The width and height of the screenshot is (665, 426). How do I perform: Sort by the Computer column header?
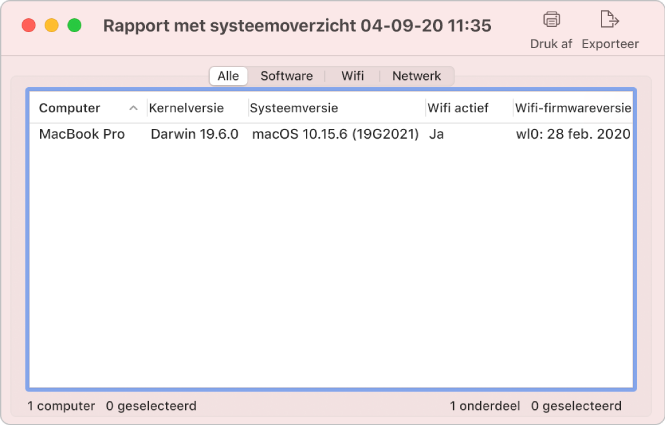click(69, 108)
